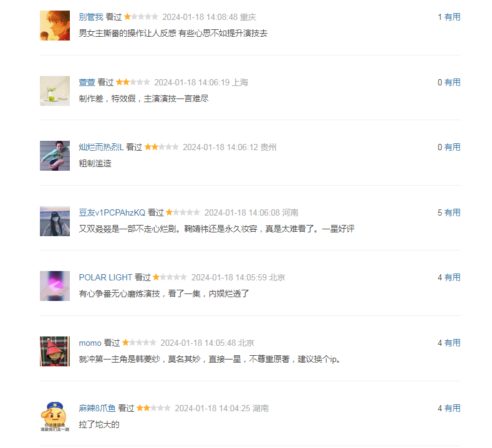Viewport: 492px width, 448px height.
Task: Vote 有用 on 萱萱's comment
Action: 452,82
